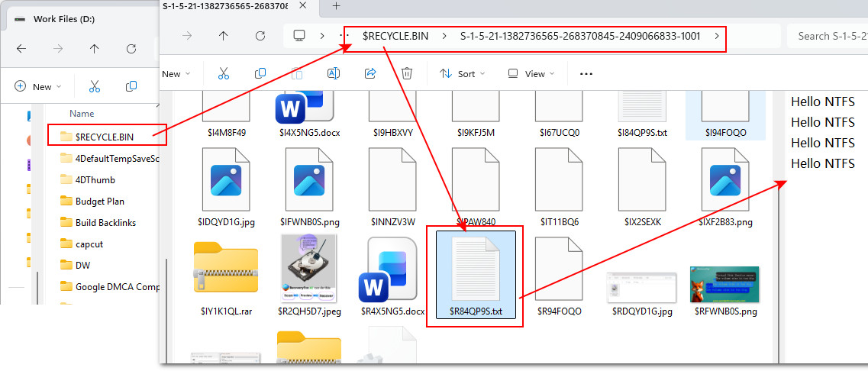Select $RFWNB0S.png thumbnail
The image size is (868, 371).
(725, 291)
